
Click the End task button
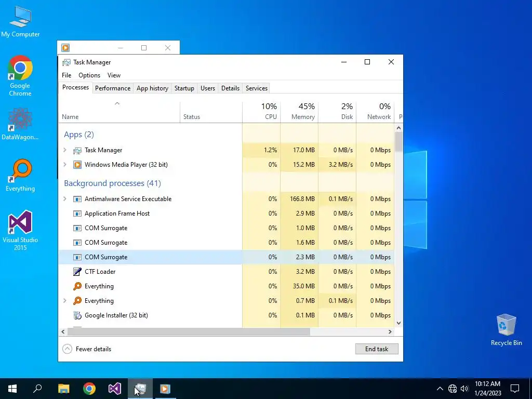377,349
